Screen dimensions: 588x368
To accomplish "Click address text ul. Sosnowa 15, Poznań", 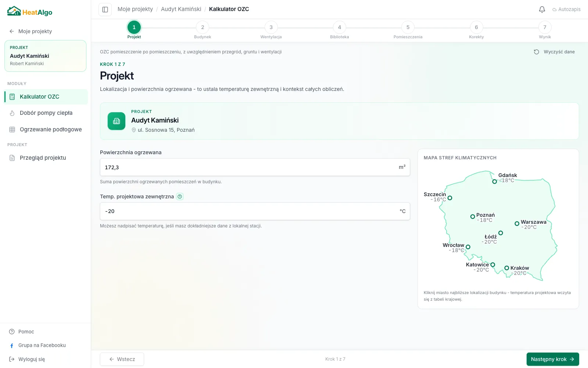I will [x=166, y=130].
